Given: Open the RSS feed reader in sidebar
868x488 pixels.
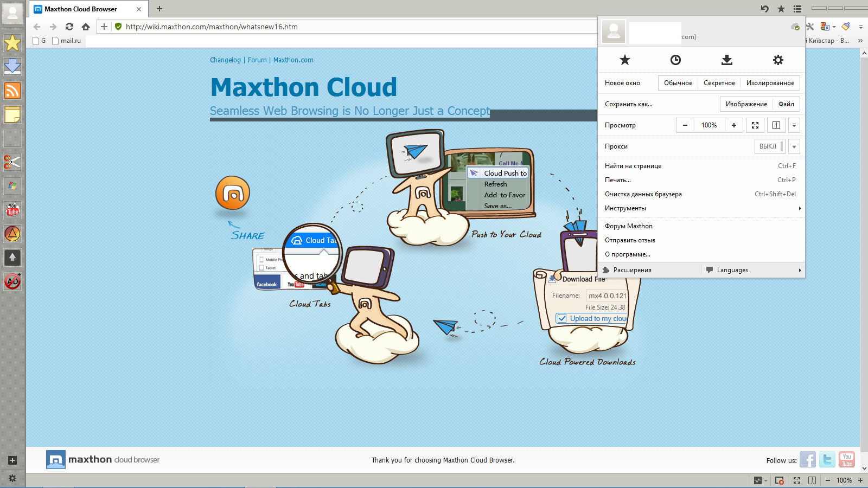Looking at the screenshot, I should click(12, 91).
